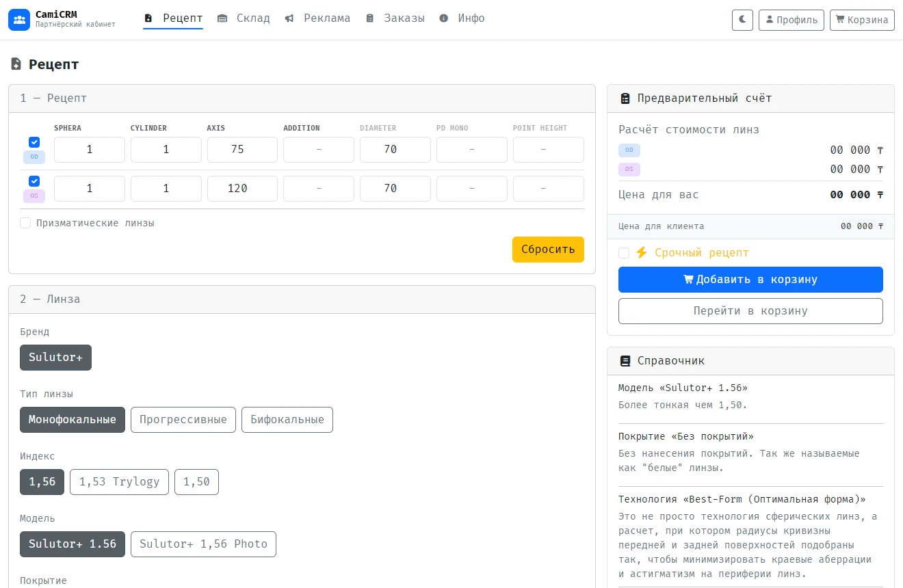The image size is (903, 588).
Task: Click the OD row Addition field
Action: 319,150
